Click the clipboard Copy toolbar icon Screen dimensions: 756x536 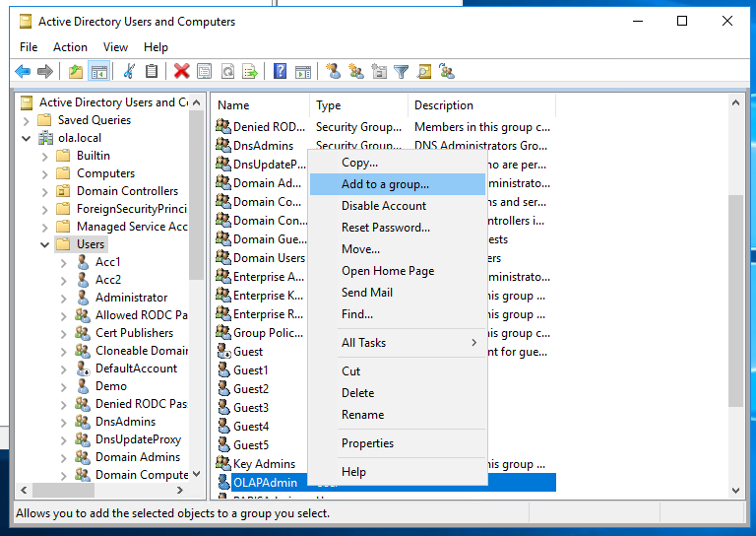152,72
